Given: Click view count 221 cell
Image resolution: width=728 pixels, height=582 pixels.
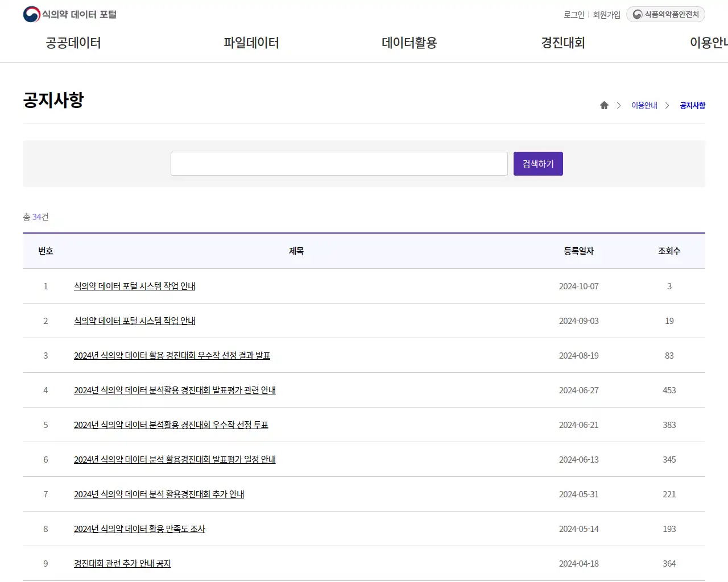Looking at the screenshot, I should click(x=669, y=494).
